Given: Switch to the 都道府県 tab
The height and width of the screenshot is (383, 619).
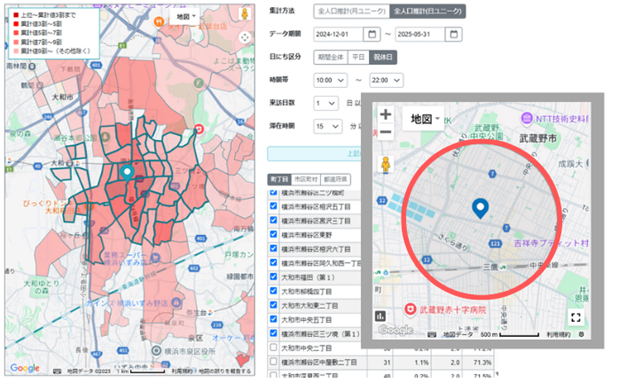Looking at the screenshot, I should click(x=336, y=179).
